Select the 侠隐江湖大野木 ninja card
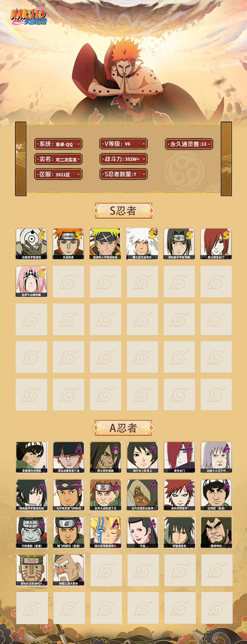Viewport: 247px width, 644px height. coord(68,570)
